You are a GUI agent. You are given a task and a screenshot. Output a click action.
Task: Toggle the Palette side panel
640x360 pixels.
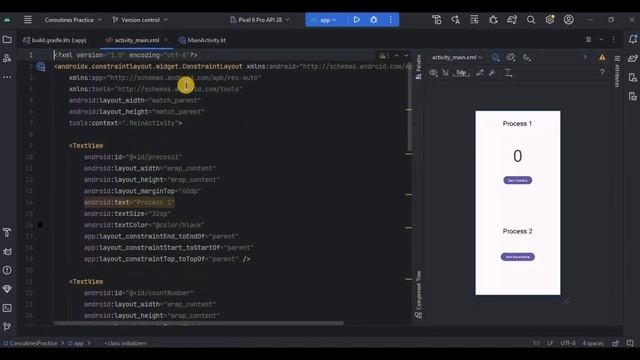[x=418, y=67]
